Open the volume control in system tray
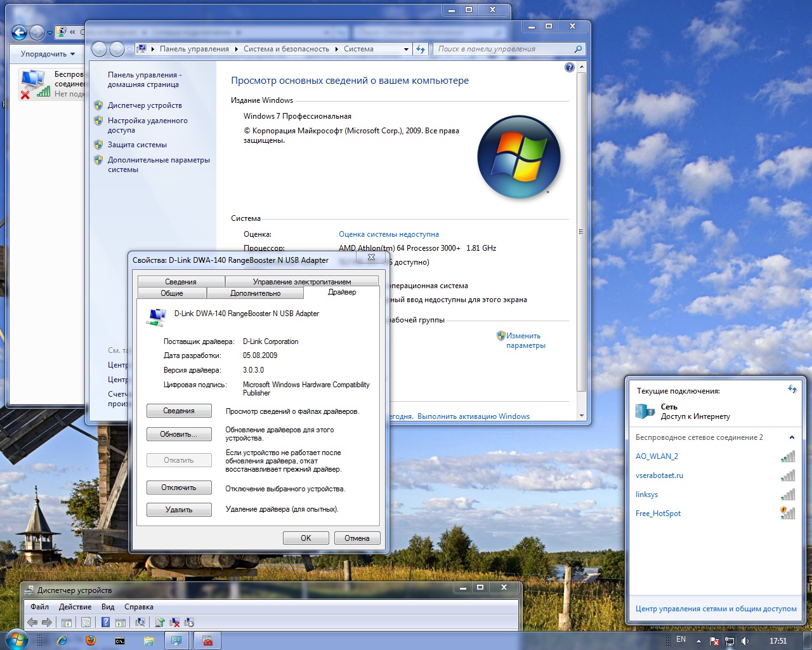The width and height of the screenshot is (812, 650). (x=745, y=641)
